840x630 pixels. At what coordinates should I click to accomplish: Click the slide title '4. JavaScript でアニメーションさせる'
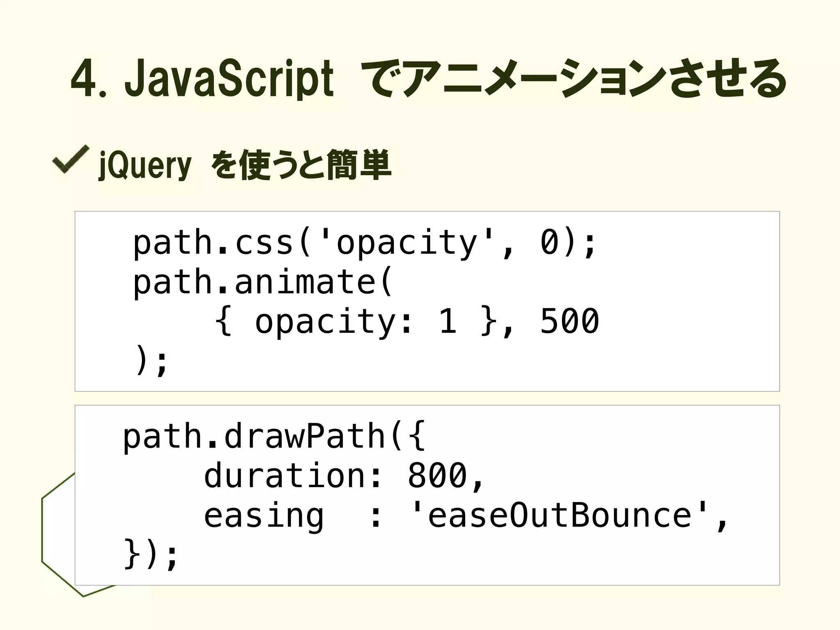[x=429, y=78]
